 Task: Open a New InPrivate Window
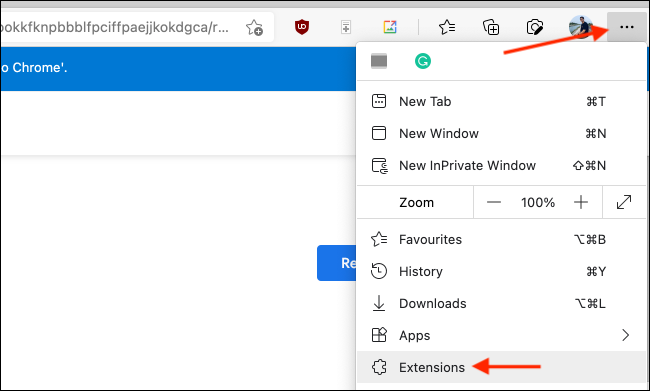pyautogui.click(x=502, y=165)
